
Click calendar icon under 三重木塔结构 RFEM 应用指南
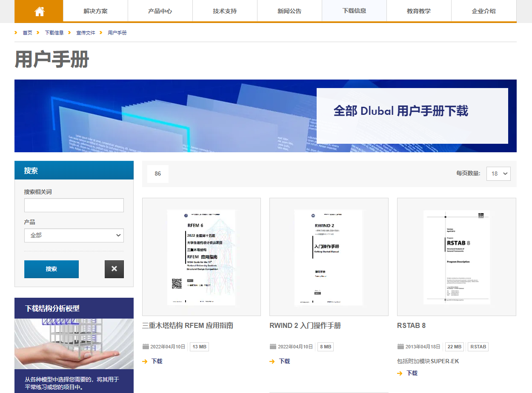[x=146, y=347]
